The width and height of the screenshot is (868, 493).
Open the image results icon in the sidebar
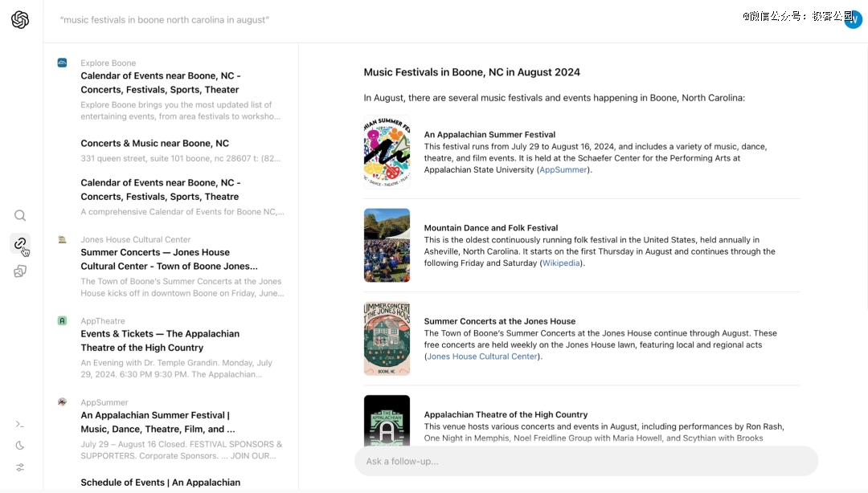click(20, 271)
